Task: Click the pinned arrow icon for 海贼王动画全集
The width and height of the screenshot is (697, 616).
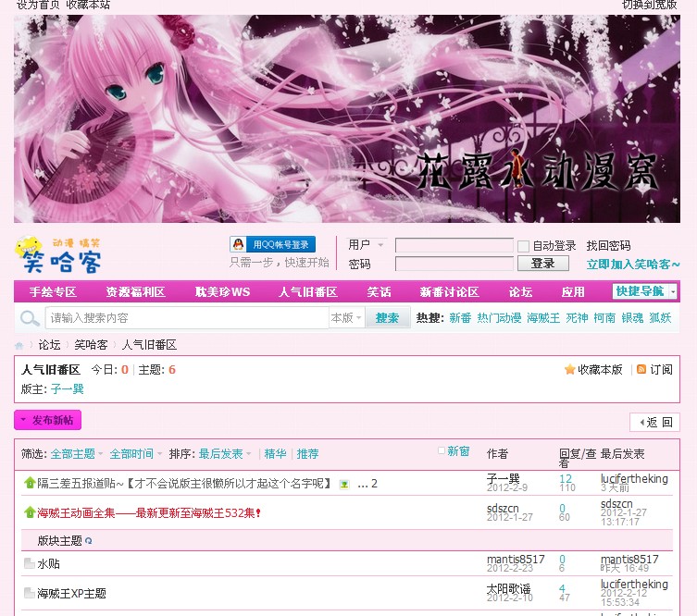Action: (30, 512)
